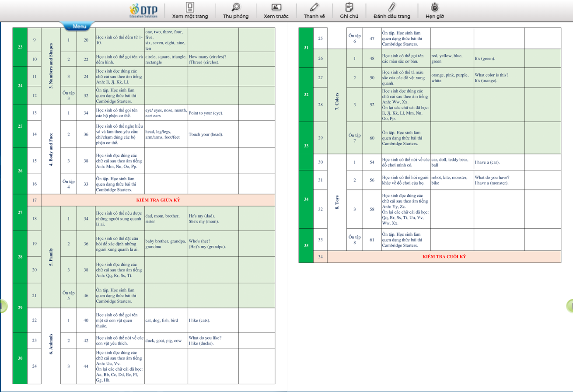
Task: Click the 'I like (cats).' cell
Action: pyautogui.click(x=213, y=320)
